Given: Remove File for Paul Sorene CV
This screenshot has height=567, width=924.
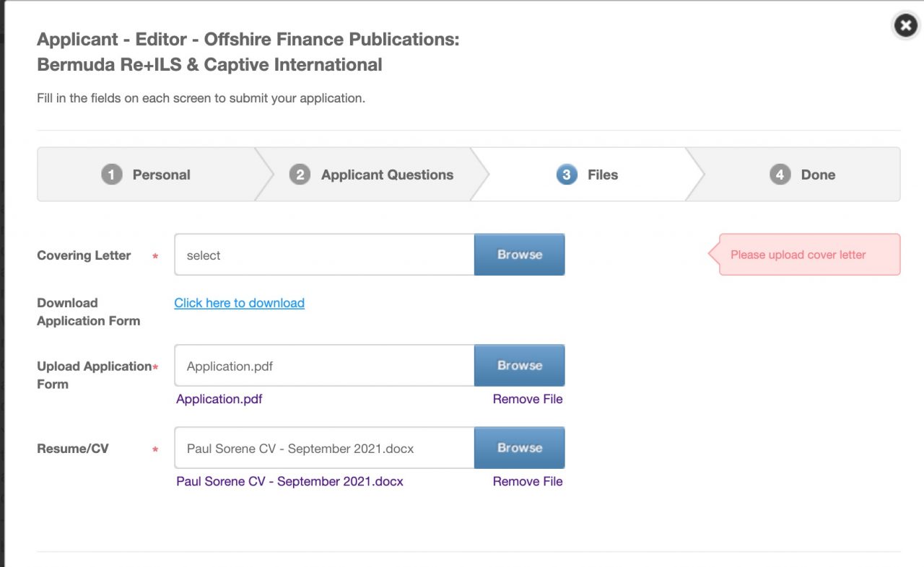Looking at the screenshot, I should pyautogui.click(x=528, y=481).
